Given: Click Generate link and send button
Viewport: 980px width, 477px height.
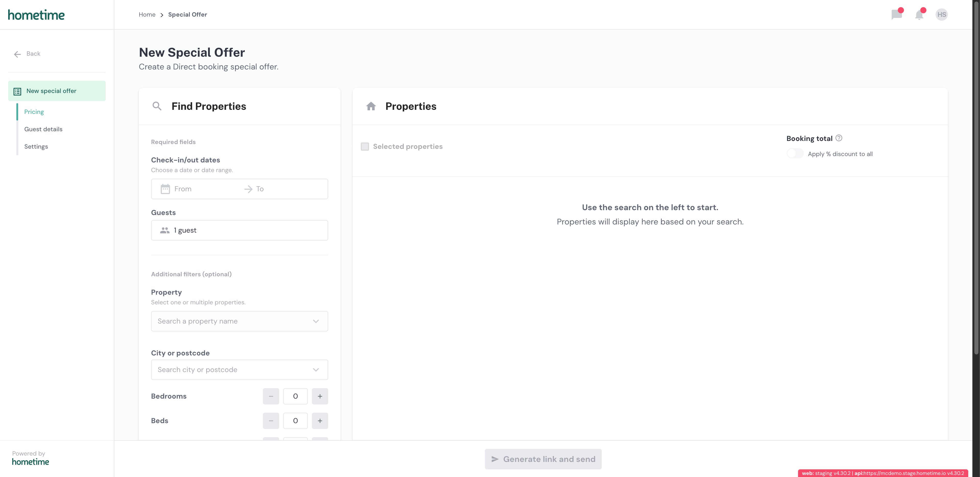Looking at the screenshot, I should click(543, 459).
